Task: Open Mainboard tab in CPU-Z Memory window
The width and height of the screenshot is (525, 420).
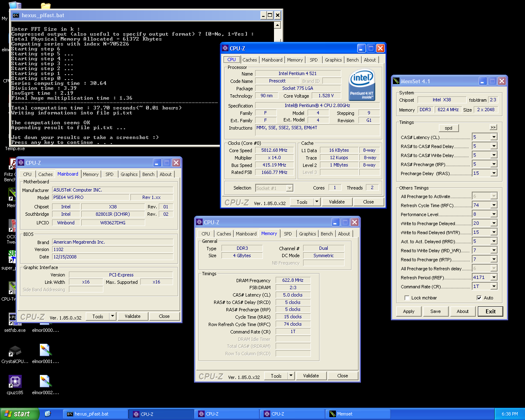Action: (246, 234)
